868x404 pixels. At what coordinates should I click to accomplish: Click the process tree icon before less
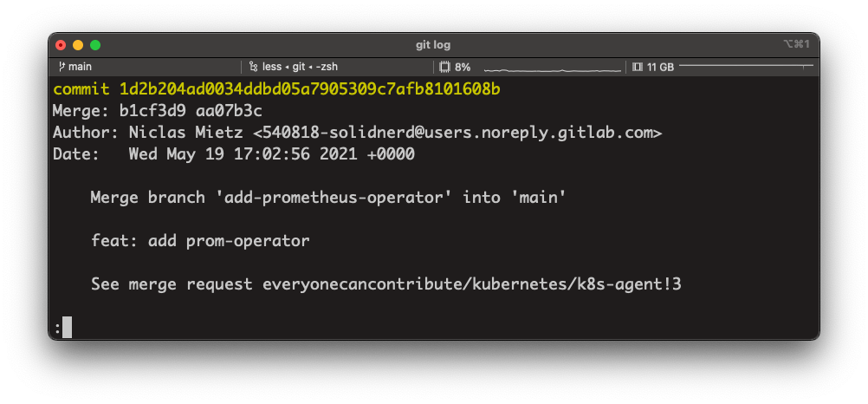254,67
